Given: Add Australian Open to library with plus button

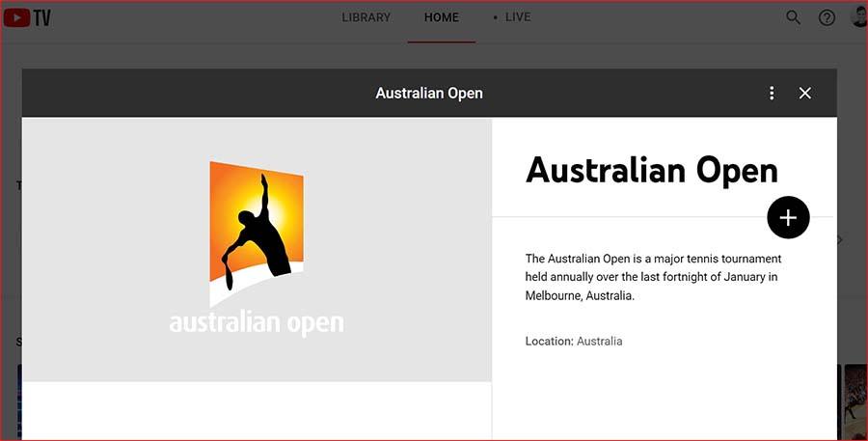Looking at the screenshot, I should click(x=788, y=218).
